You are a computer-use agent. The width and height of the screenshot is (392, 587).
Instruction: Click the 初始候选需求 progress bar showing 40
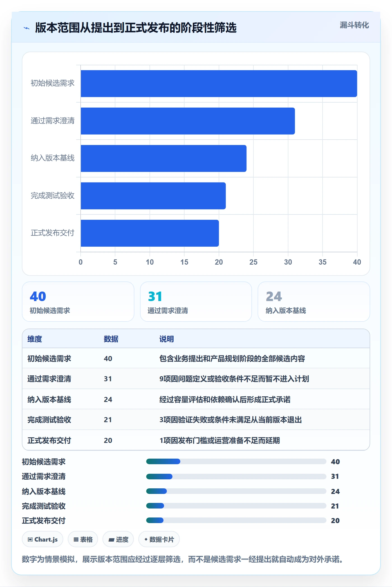coord(236,461)
